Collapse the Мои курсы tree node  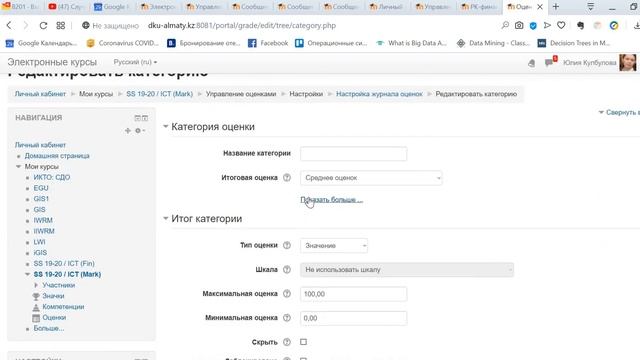pyautogui.click(x=18, y=167)
